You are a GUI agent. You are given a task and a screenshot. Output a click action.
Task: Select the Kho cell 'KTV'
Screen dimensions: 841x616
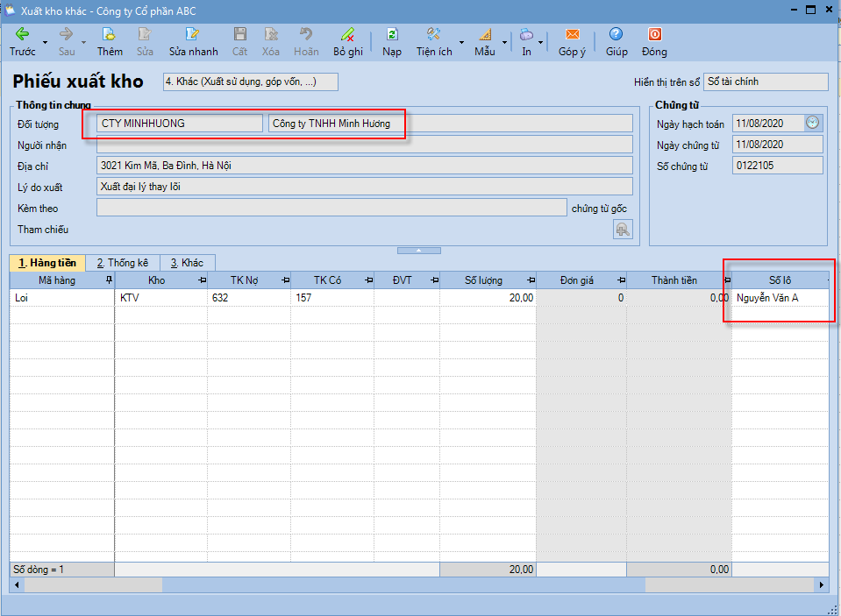160,298
